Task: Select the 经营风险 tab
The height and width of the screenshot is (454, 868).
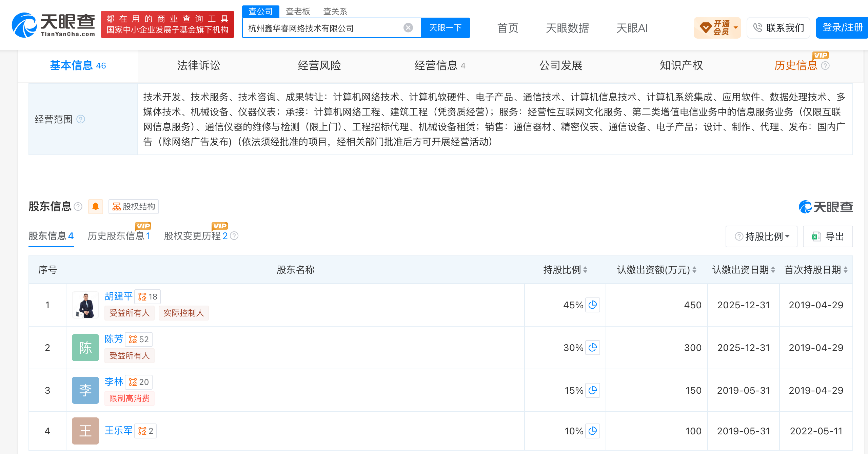Action: click(319, 66)
